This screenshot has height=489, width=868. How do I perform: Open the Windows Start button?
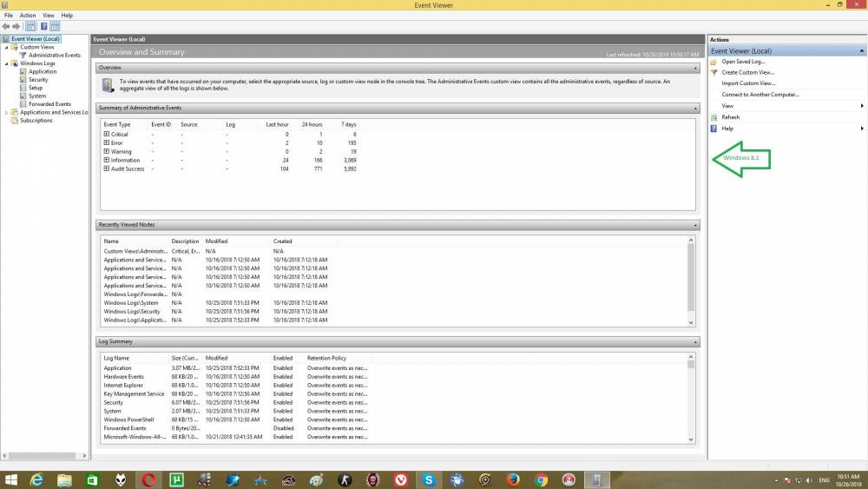pyautogui.click(x=10, y=480)
